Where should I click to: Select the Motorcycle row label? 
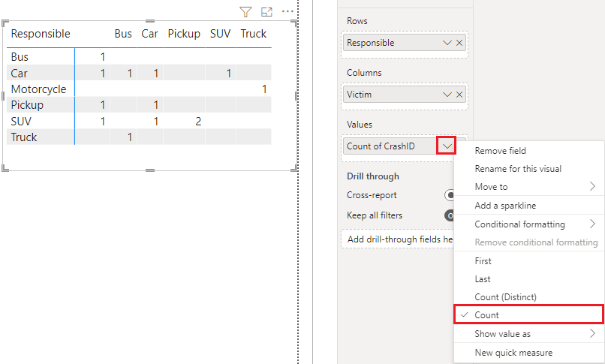38,89
